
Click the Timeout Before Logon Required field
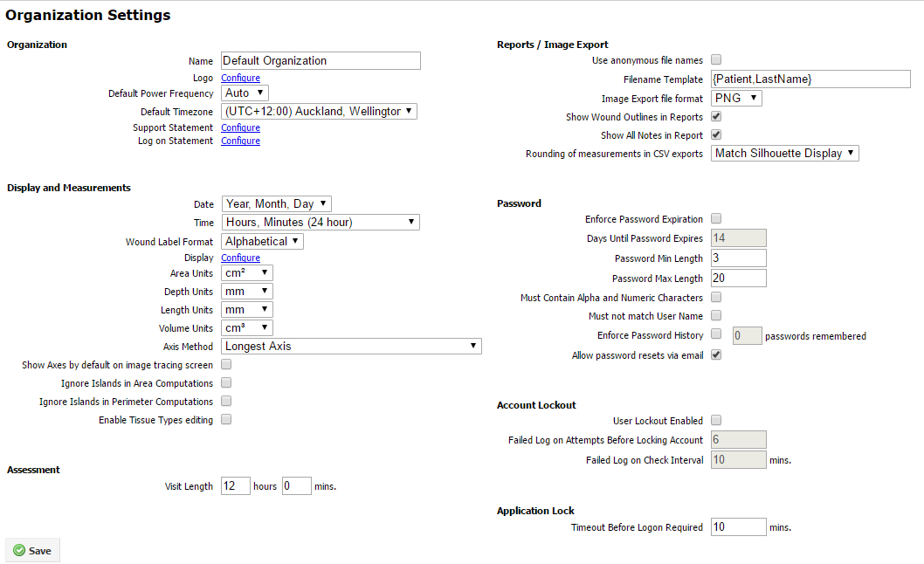click(738, 526)
